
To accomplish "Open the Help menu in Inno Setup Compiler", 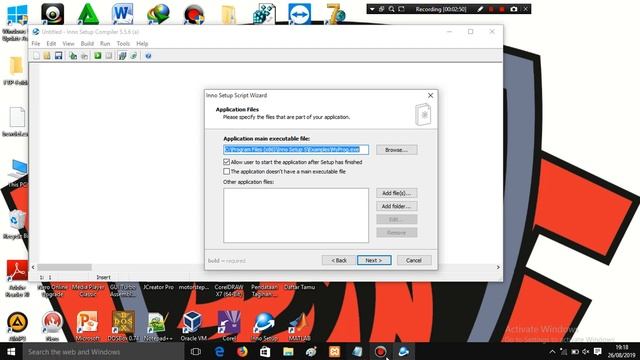I will (142, 43).
